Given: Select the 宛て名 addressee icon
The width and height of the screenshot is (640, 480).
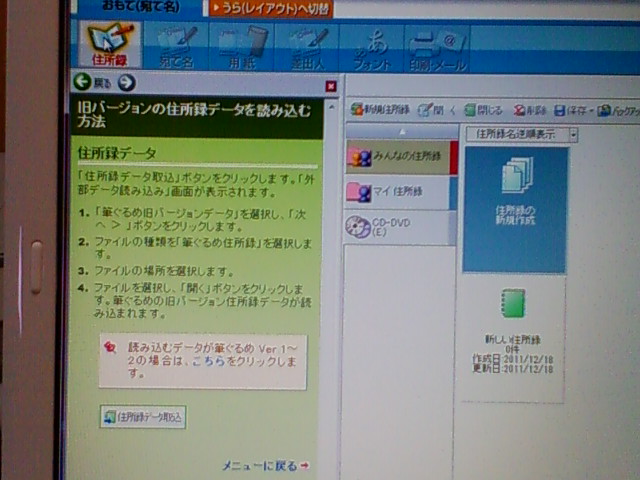Looking at the screenshot, I should 176,47.
